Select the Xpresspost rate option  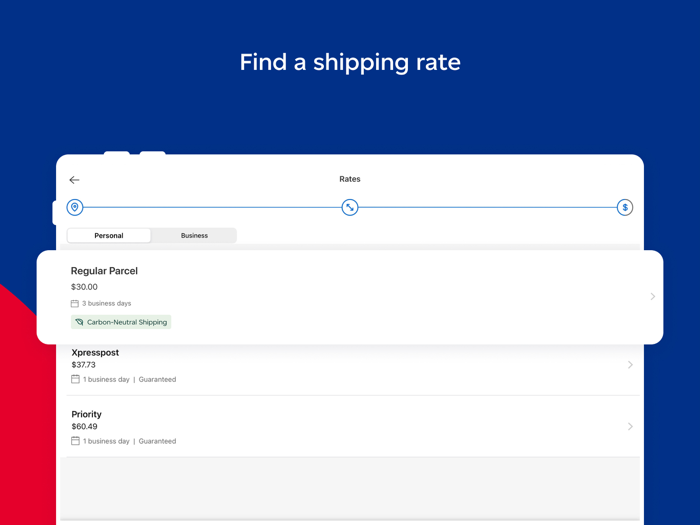pos(95,353)
